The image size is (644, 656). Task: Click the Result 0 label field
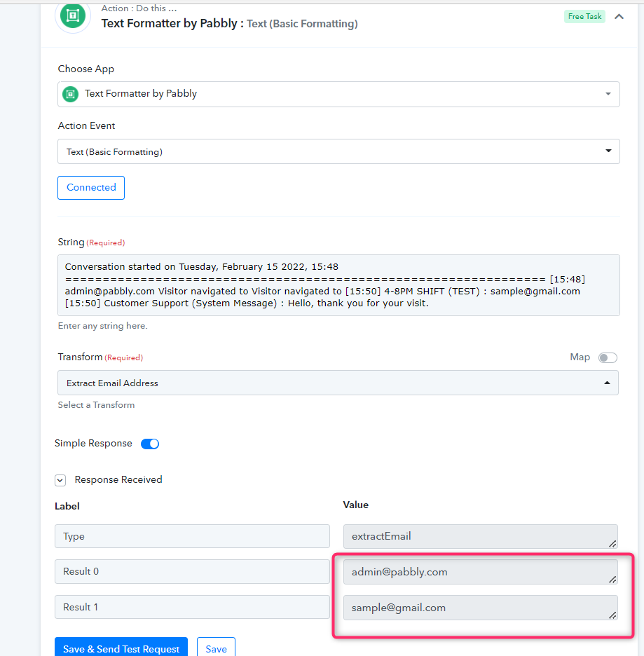[x=192, y=571]
